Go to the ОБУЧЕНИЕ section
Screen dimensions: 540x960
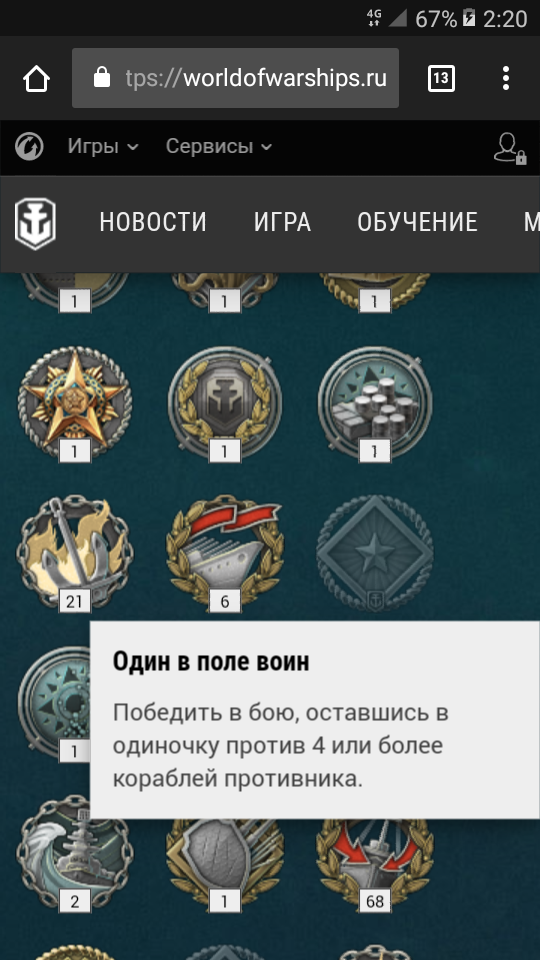click(x=418, y=222)
